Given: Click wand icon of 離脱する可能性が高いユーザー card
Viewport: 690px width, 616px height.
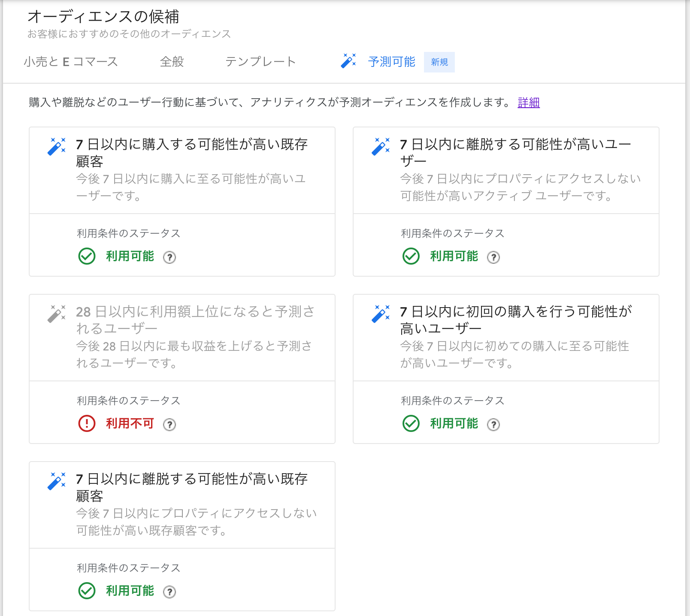Looking at the screenshot, I should point(381,146).
